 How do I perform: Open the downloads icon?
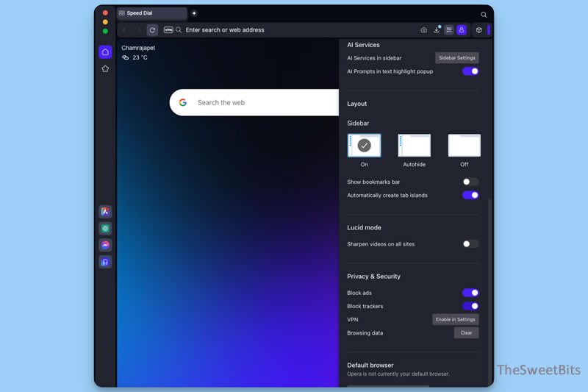point(437,29)
